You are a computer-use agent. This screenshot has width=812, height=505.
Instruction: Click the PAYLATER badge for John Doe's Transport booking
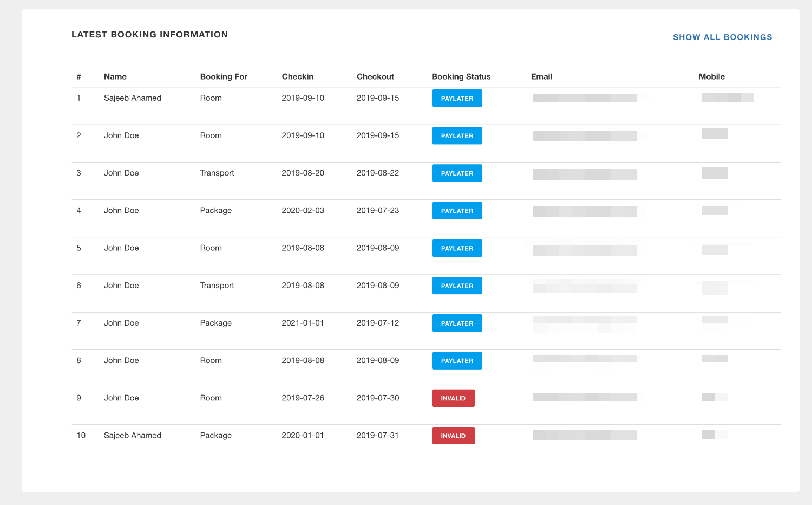(x=457, y=173)
